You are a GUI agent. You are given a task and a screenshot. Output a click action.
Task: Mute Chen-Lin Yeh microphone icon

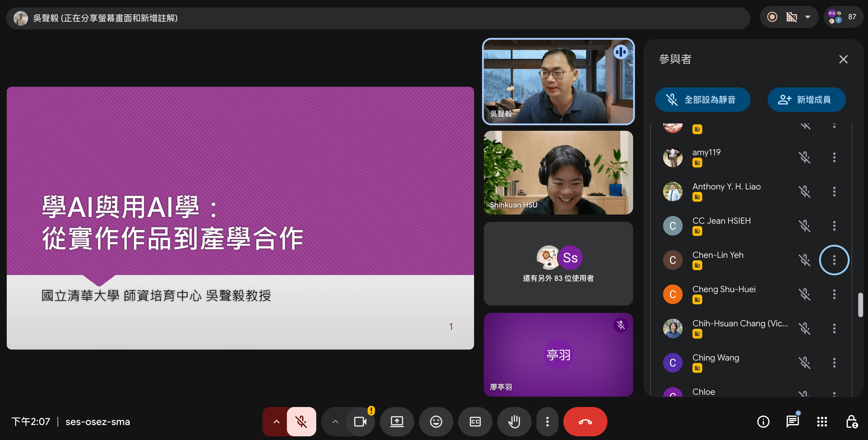click(805, 260)
